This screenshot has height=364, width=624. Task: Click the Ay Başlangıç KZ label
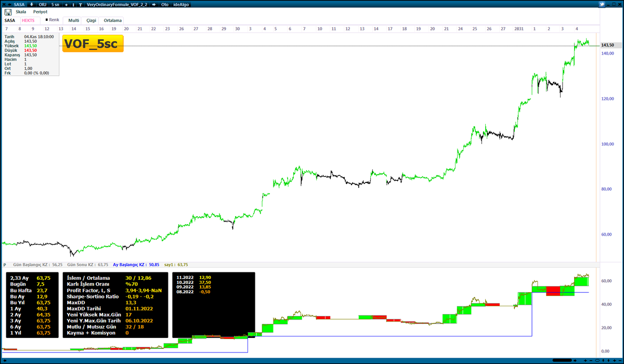[136, 265]
